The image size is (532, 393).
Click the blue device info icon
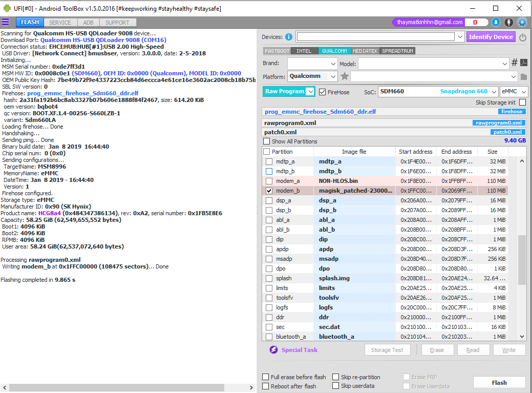(289, 37)
